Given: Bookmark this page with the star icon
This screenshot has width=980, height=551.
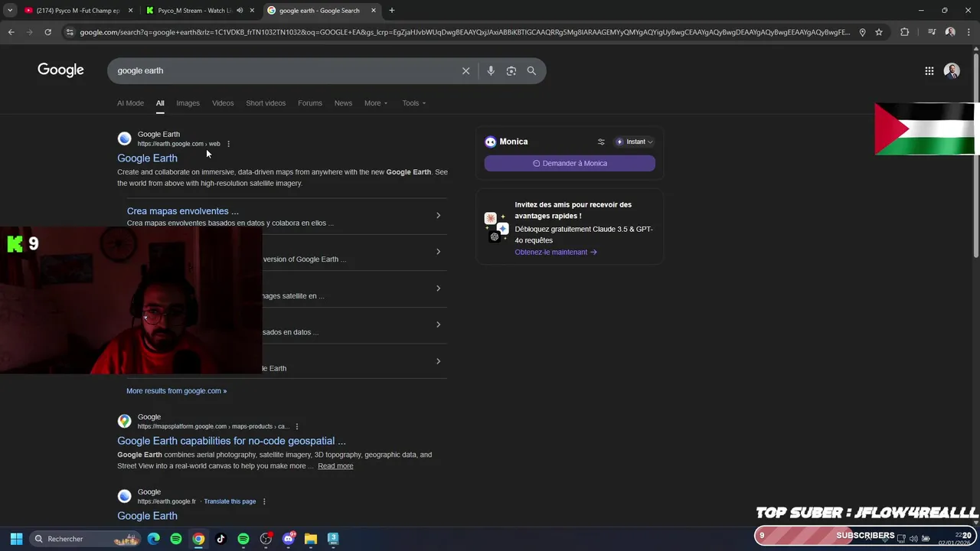Looking at the screenshot, I should 879,32.
